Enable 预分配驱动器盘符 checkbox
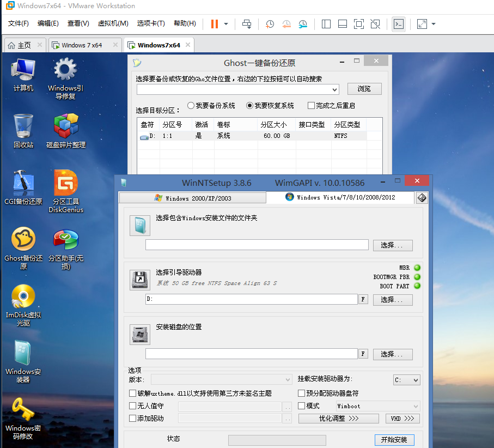The width and height of the screenshot is (494, 448). [x=302, y=393]
